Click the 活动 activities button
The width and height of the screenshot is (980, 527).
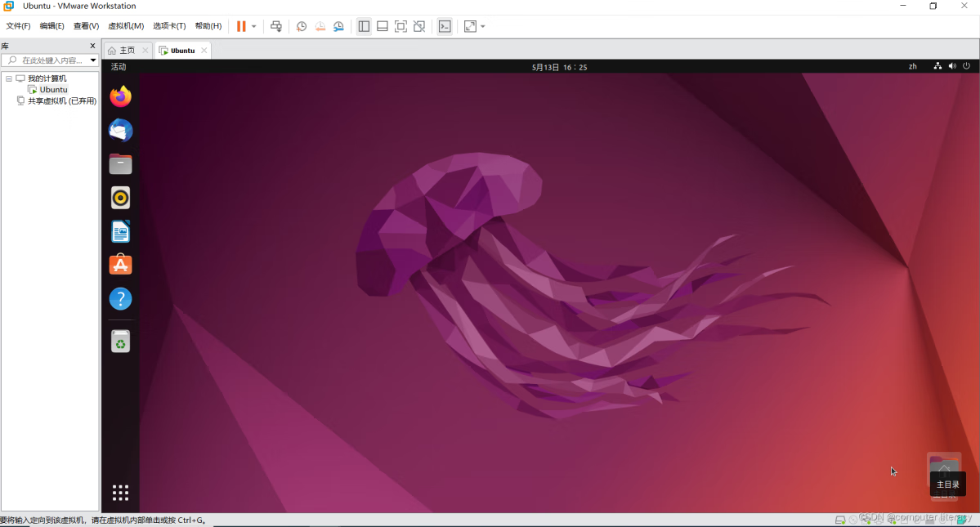119,67
